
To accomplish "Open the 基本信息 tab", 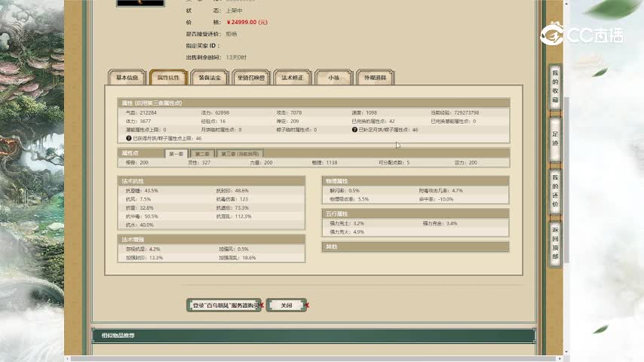I will (x=127, y=77).
